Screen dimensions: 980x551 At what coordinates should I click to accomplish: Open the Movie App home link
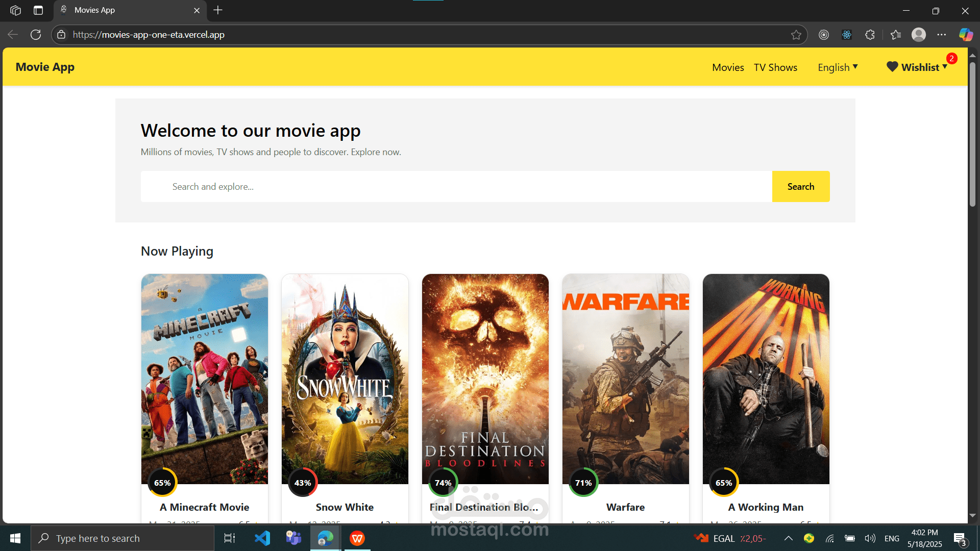[45, 67]
